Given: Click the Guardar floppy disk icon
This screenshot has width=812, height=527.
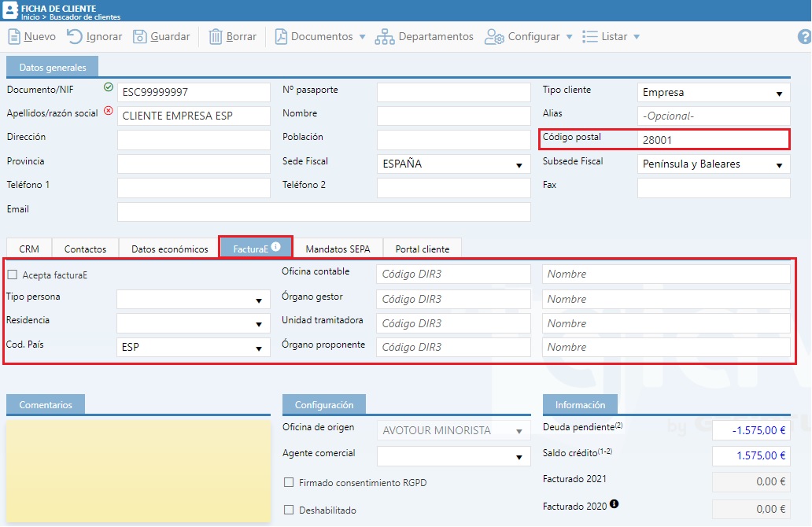Looking at the screenshot, I should pos(140,36).
